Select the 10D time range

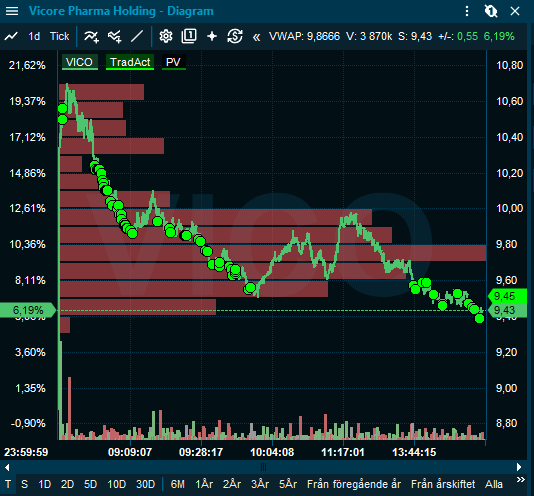[116, 484]
